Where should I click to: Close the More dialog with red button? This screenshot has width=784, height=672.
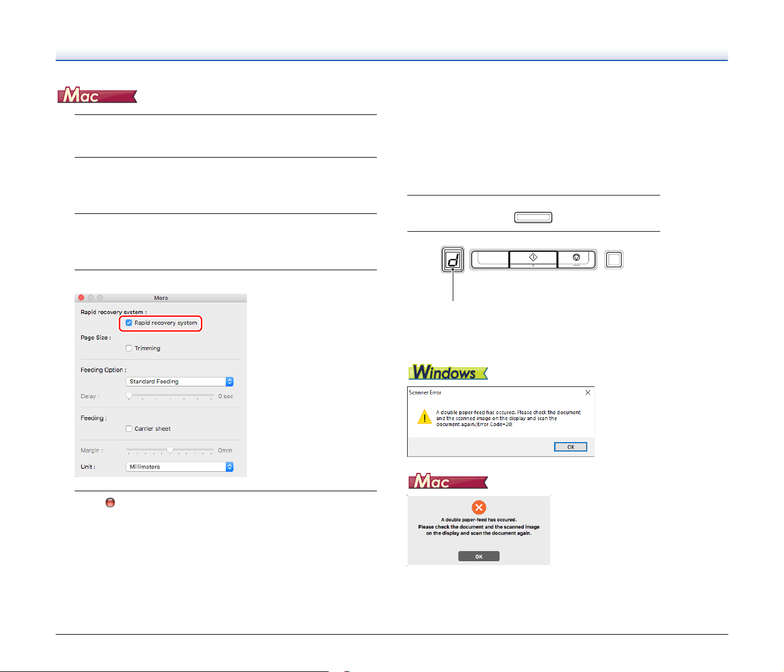click(x=81, y=297)
